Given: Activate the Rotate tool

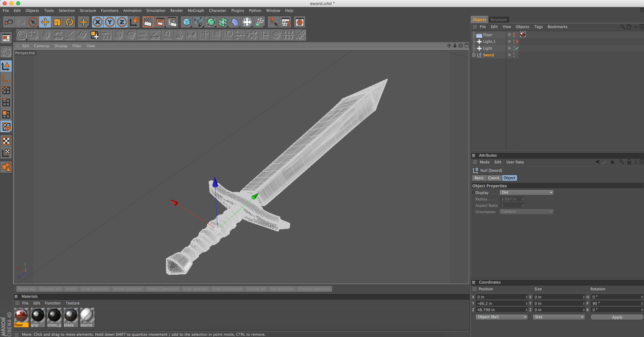Looking at the screenshot, I should [69, 22].
